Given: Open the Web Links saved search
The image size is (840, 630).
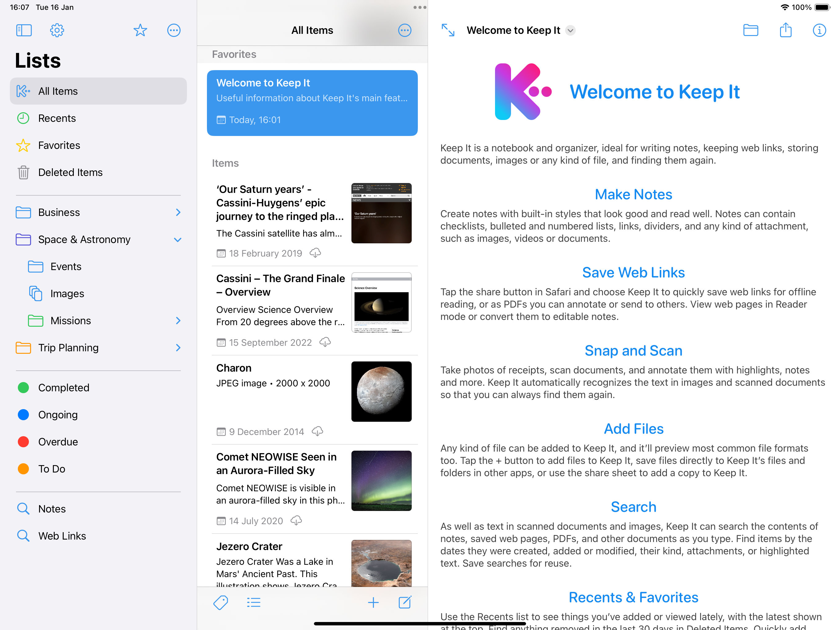Looking at the screenshot, I should coord(98,535).
